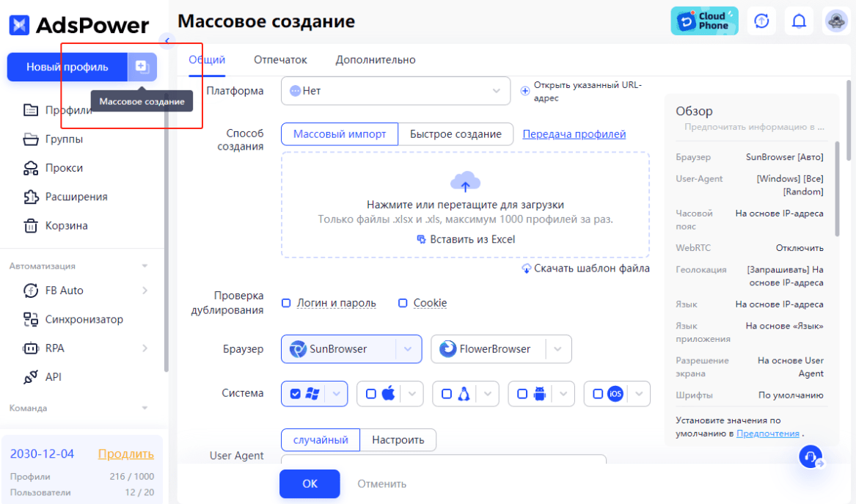Click the Apple macOS system logo
856x504 pixels.
pos(388,393)
